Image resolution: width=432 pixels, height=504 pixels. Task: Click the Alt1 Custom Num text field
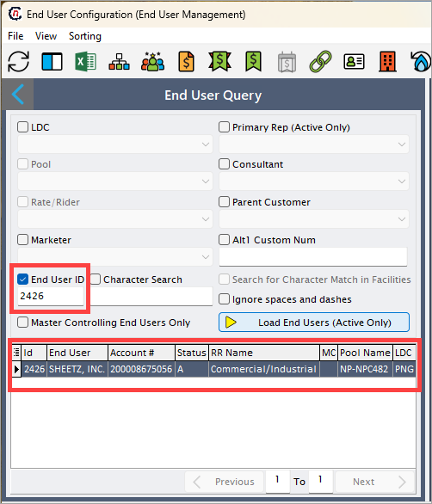313,257
